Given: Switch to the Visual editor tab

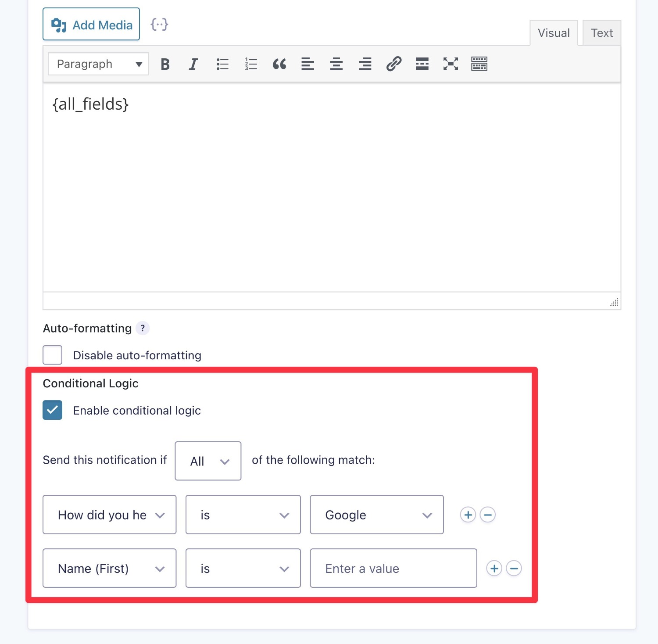Looking at the screenshot, I should [554, 33].
